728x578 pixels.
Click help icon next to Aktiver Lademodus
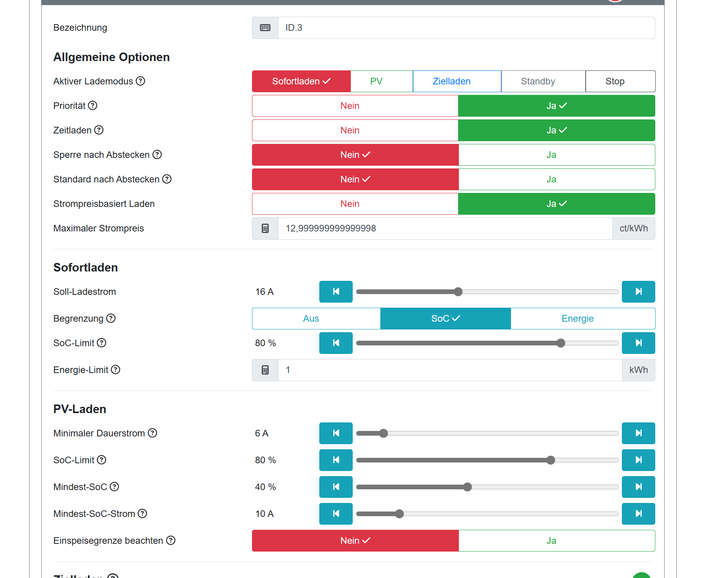pyautogui.click(x=140, y=81)
